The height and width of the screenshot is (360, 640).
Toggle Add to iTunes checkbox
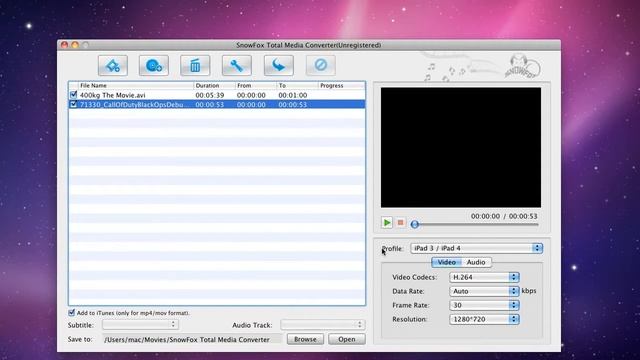71,313
